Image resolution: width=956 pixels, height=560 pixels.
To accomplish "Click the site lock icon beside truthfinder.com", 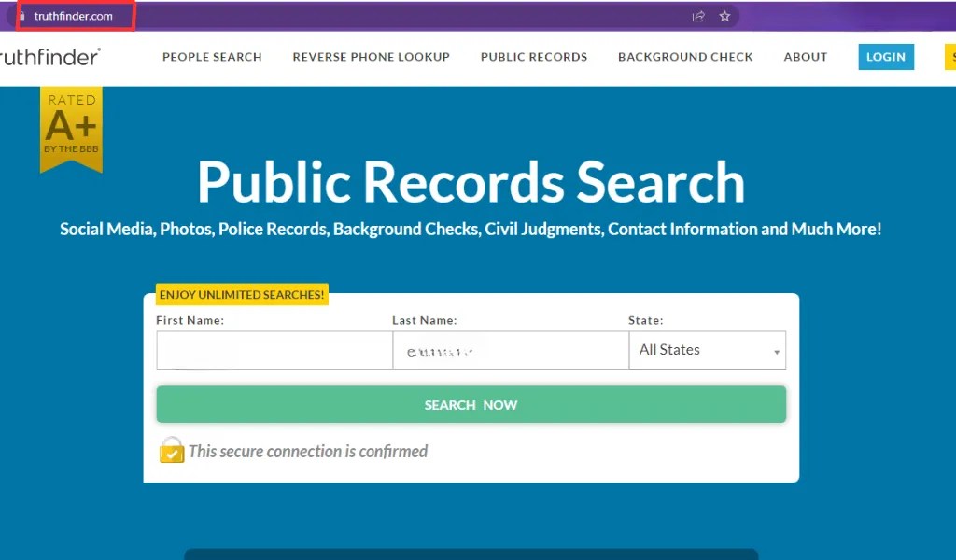I will click(x=22, y=17).
